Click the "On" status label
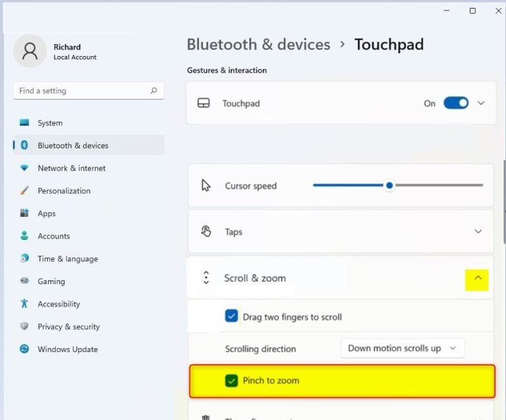This screenshot has height=420, width=506. coord(430,104)
